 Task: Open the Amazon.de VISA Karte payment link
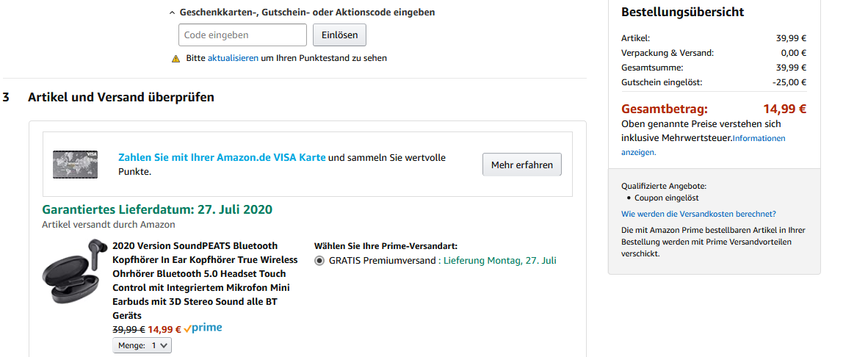point(222,158)
